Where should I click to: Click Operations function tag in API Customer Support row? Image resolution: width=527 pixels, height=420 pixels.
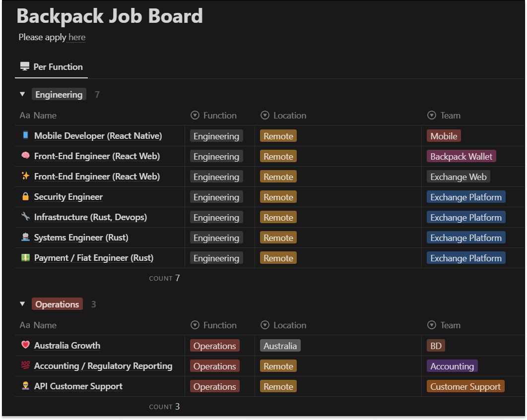click(214, 386)
